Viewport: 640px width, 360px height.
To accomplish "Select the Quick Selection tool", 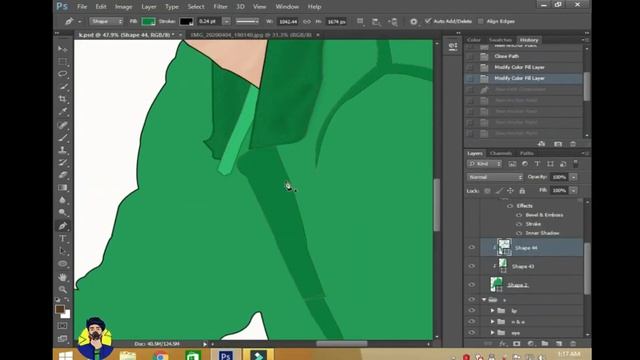I will (62, 87).
